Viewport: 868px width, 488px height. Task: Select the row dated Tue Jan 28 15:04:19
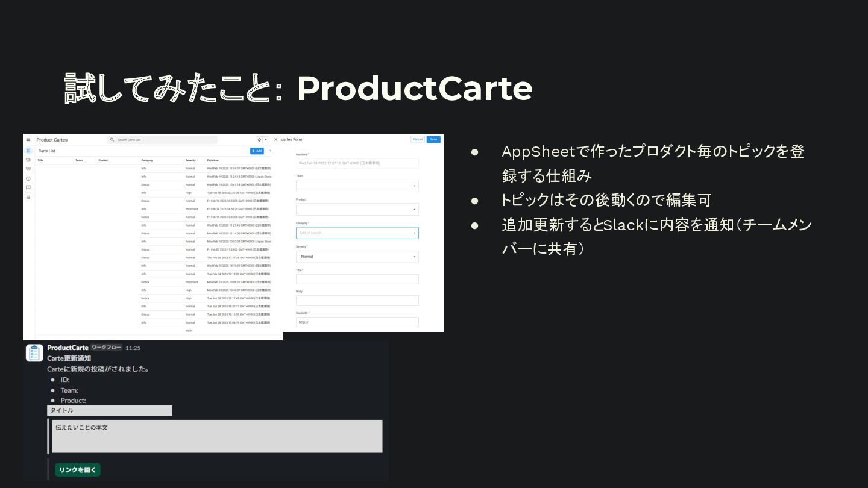(x=153, y=323)
